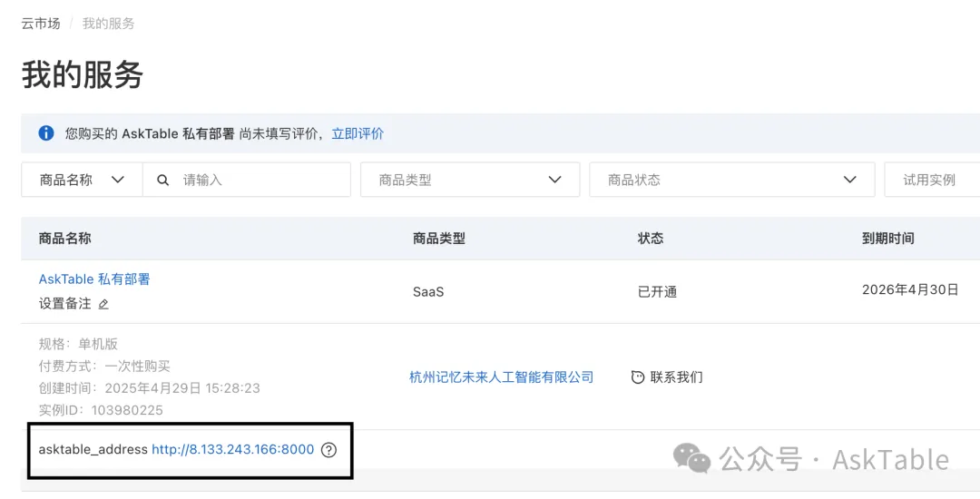This screenshot has height=499, width=980.
Task: Click the magnifier search icon in filter bar
Action: 163,180
